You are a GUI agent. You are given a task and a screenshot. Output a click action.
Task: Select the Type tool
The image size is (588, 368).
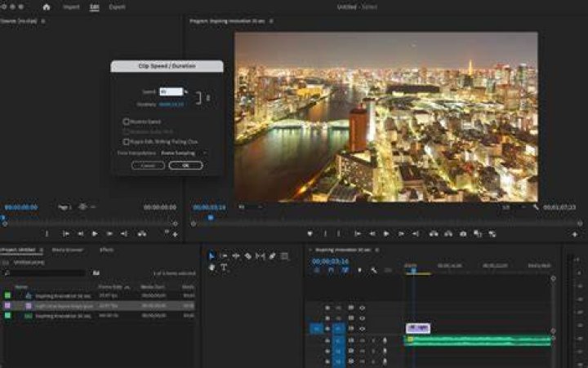tap(224, 267)
